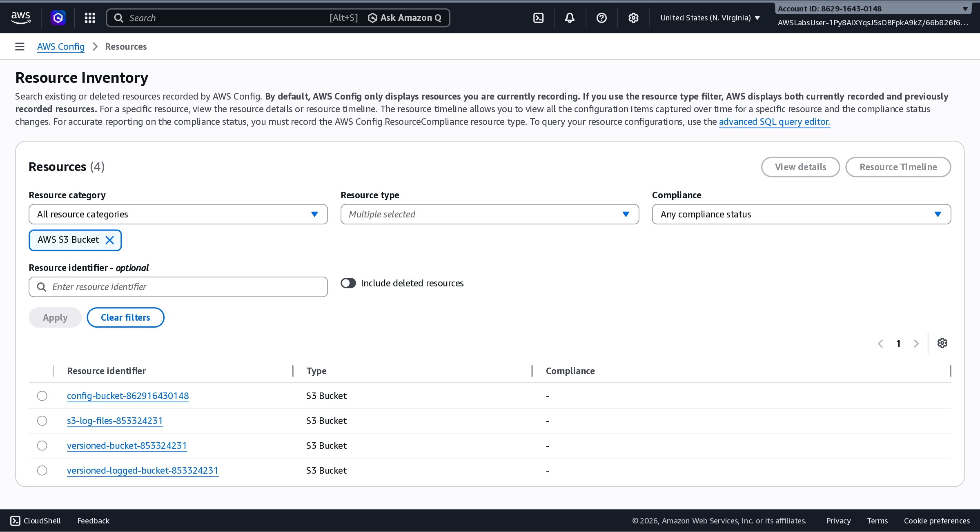This screenshot has width=980, height=532.
Task: Click the Type column header
Action: (316, 371)
